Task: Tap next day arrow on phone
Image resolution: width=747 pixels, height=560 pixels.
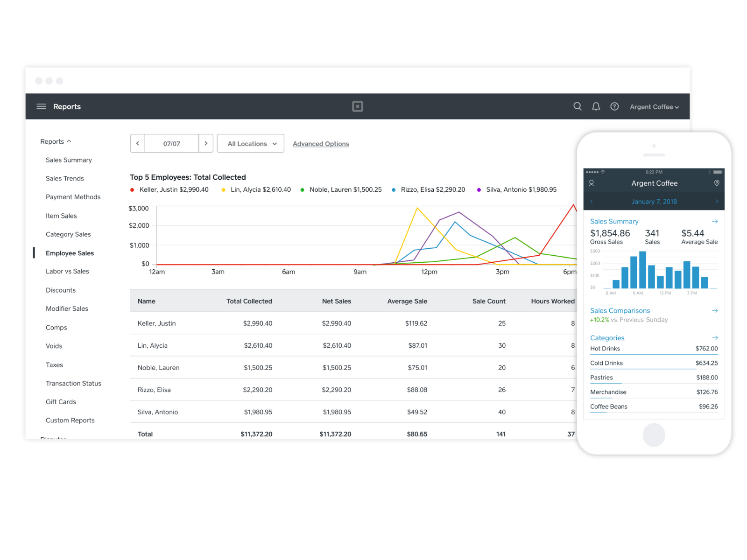Action: point(717,202)
